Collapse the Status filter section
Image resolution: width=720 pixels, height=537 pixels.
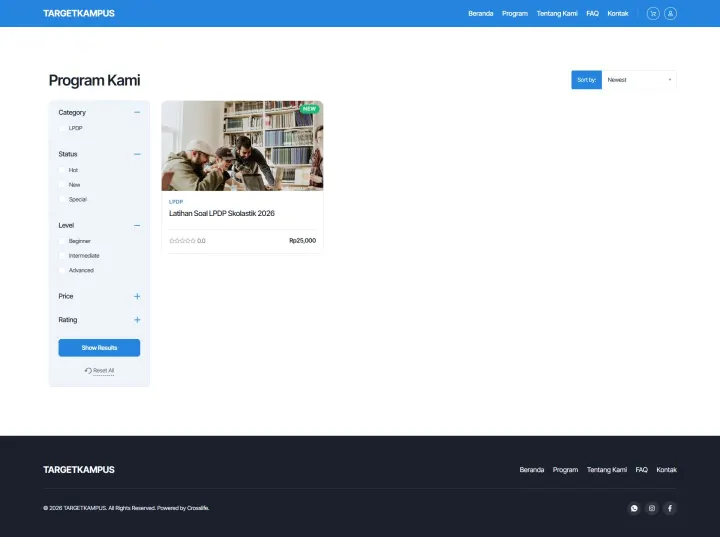[137, 154]
